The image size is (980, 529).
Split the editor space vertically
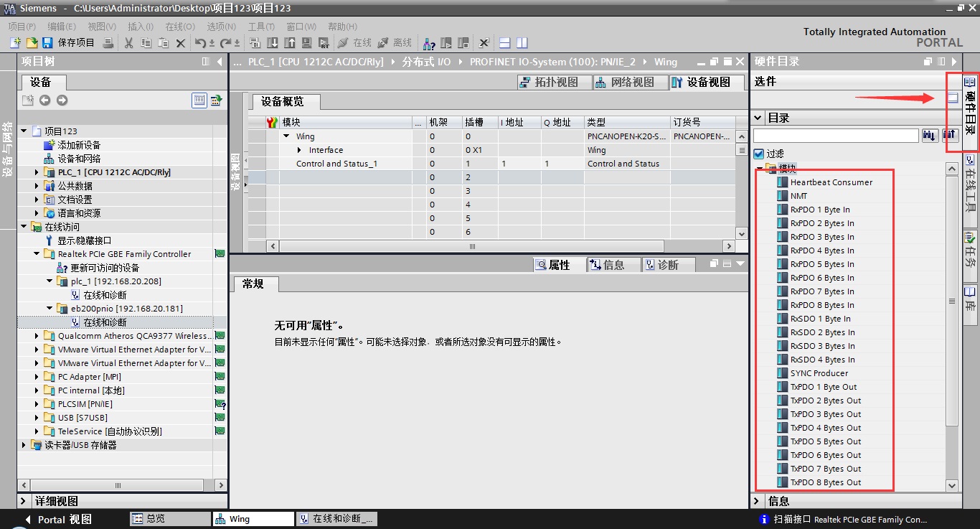[x=522, y=43]
